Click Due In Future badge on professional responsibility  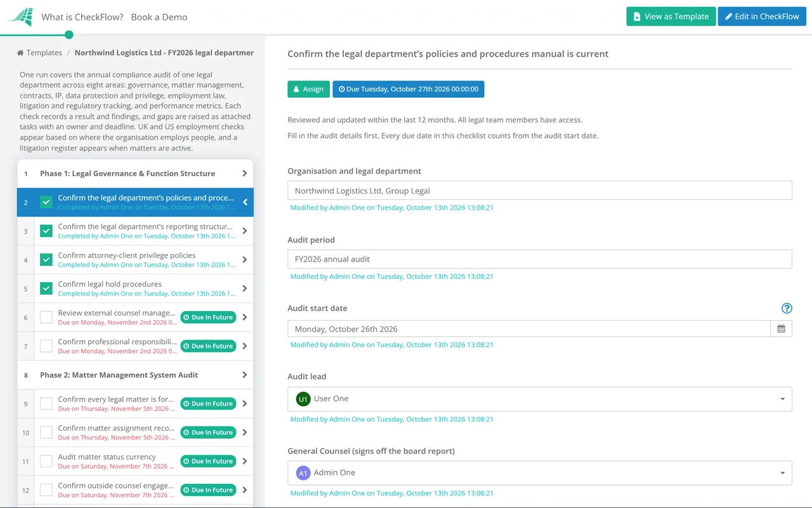[x=208, y=346]
